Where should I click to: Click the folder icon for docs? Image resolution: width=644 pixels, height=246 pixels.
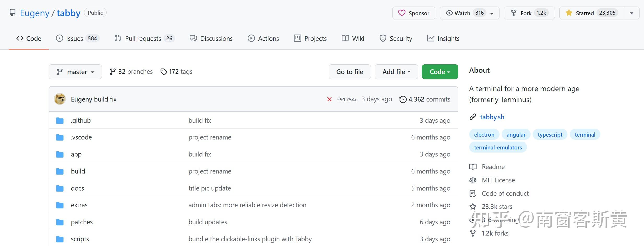(x=60, y=188)
